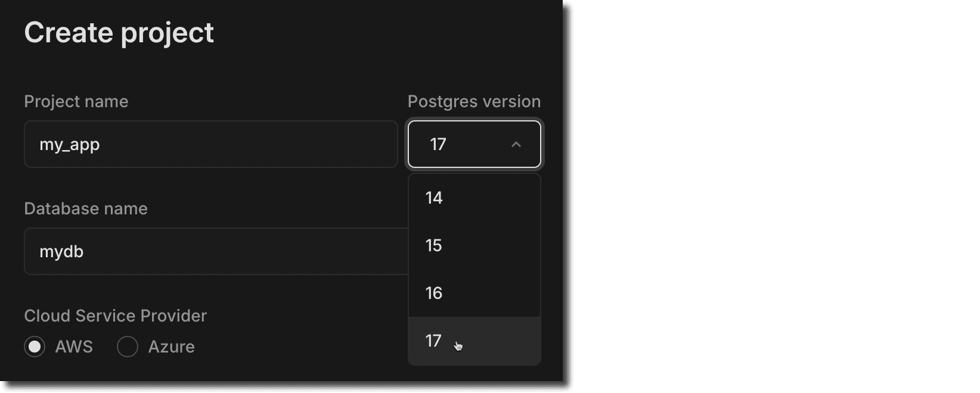The width and height of the screenshot is (980, 393).
Task: Select the Azure radio button
Action: pos(128,347)
